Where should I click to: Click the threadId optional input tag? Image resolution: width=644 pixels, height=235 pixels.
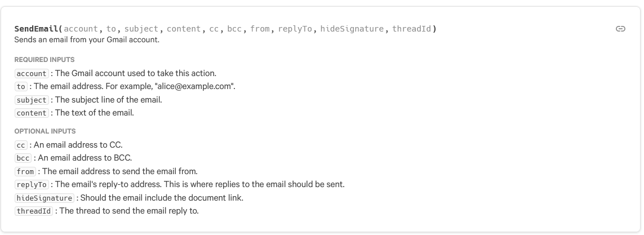click(x=34, y=211)
